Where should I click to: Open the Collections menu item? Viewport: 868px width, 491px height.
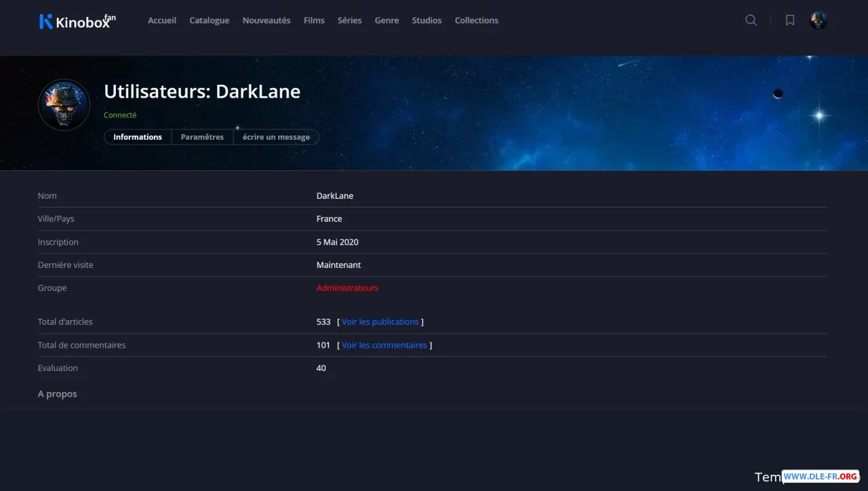pos(477,20)
